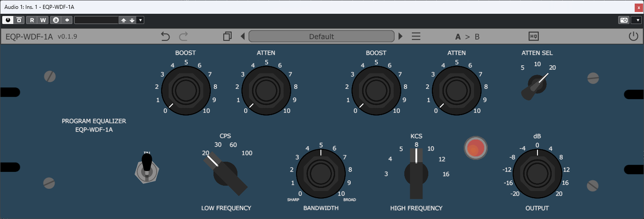Click the copy preset icon
The image size is (644, 219).
click(228, 36)
